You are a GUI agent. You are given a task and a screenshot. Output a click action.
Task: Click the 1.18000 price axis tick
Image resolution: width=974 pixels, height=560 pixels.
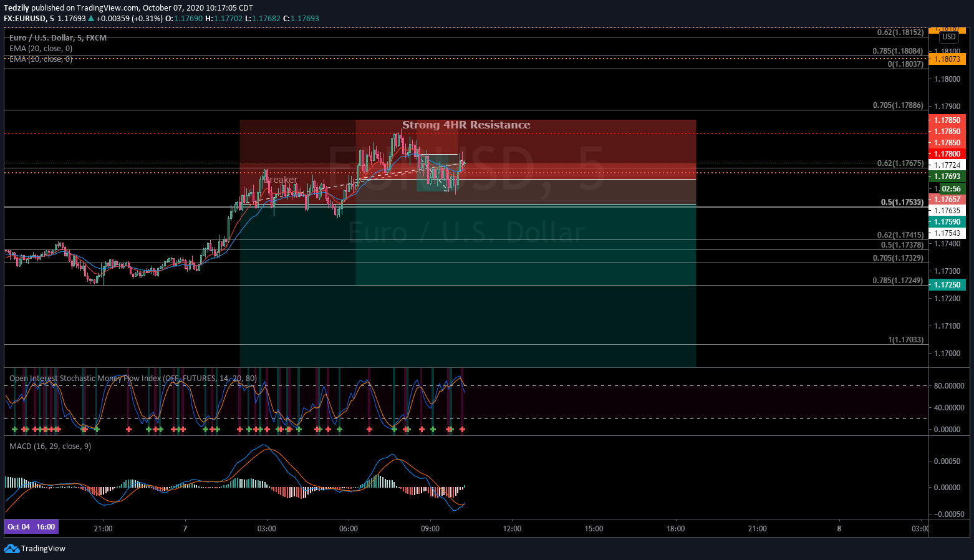[x=947, y=79]
